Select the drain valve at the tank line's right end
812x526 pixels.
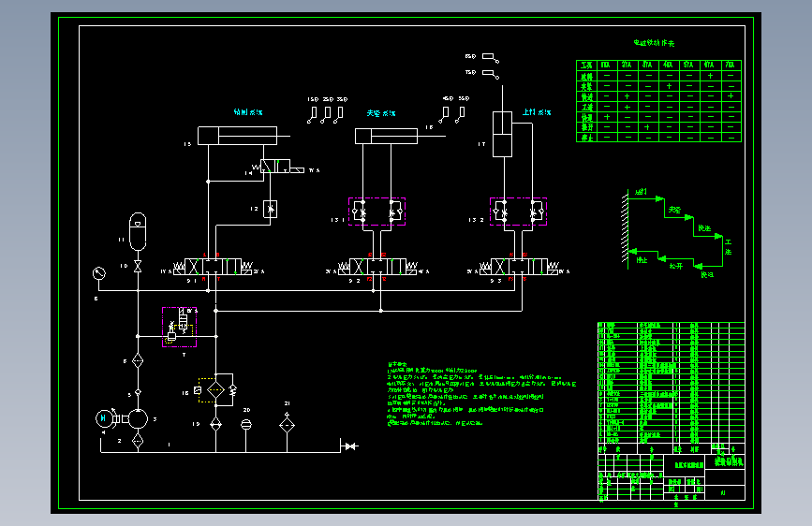coord(350,446)
